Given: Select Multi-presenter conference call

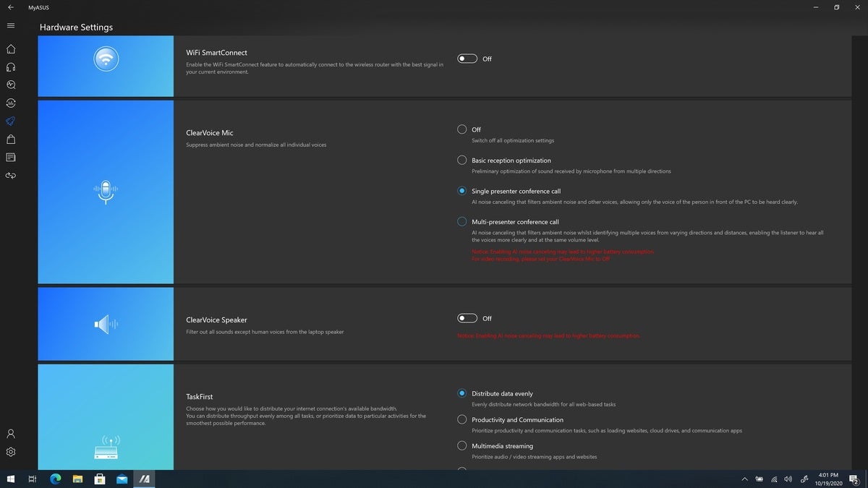Looking at the screenshot, I should [x=461, y=221].
